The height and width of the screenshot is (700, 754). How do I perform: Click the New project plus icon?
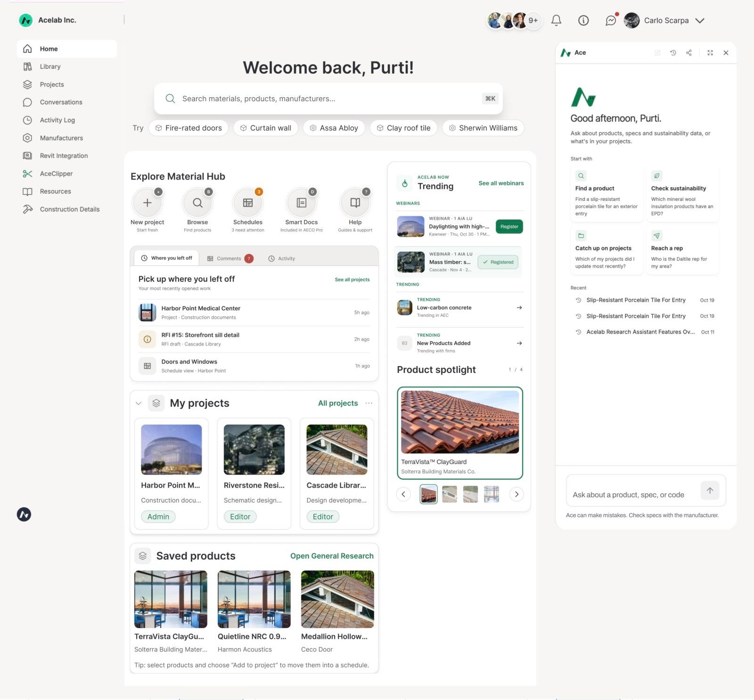147,203
